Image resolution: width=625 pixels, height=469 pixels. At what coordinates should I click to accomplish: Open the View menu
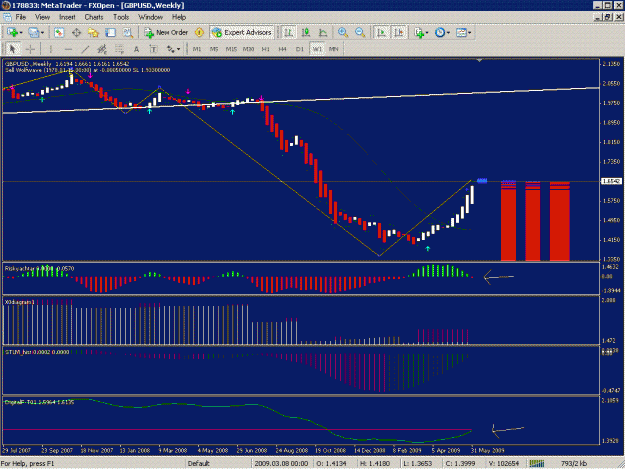coord(42,17)
